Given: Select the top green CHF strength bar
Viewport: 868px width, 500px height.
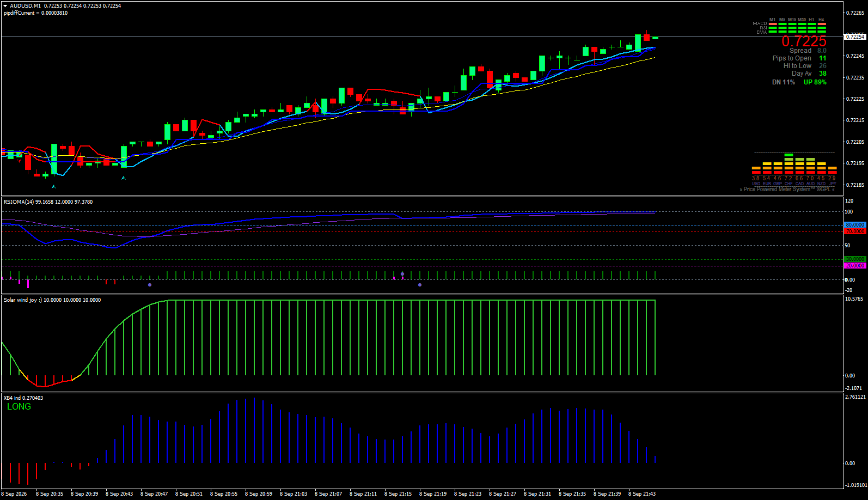Looking at the screenshot, I should tap(788, 155).
